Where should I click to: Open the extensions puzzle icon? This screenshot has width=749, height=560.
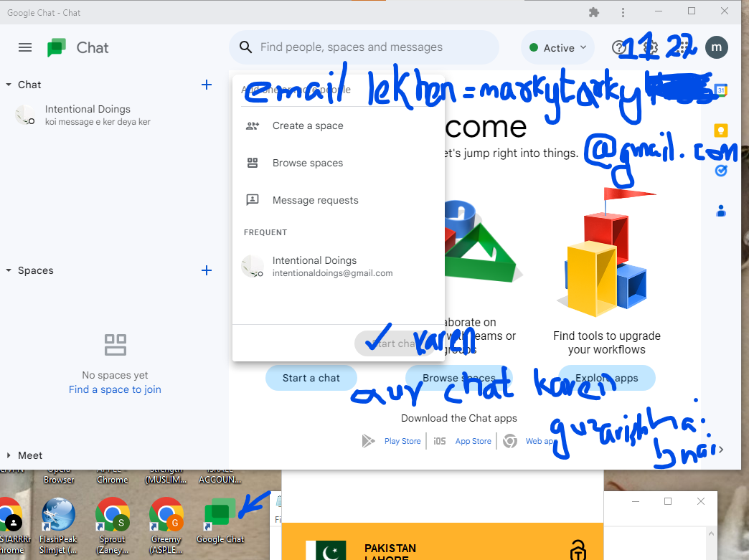[594, 12]
